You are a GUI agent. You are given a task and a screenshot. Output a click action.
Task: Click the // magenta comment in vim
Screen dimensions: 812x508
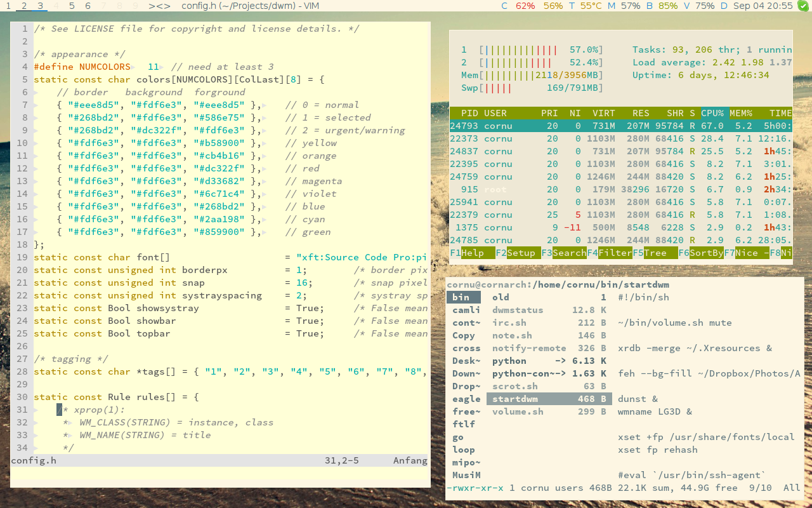[313, 181]
